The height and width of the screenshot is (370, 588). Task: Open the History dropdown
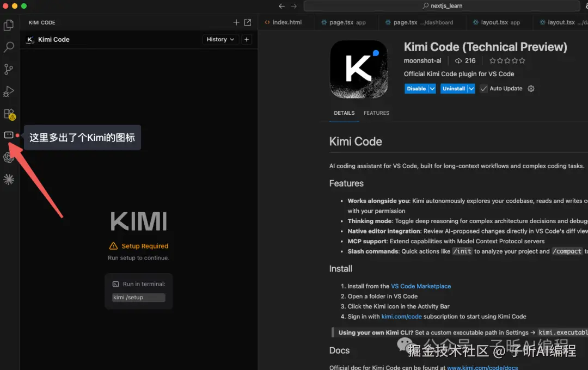pyautogui.click(x=220, y=39)
